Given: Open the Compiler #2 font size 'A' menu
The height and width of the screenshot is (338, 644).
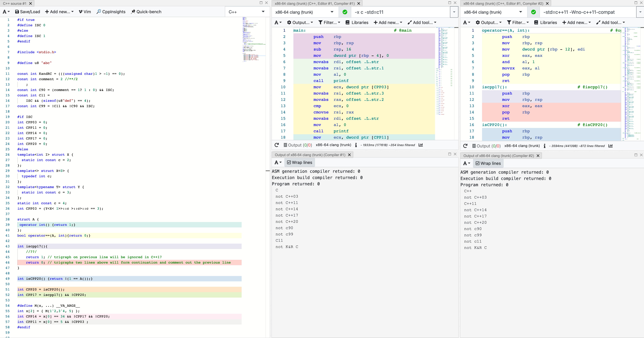Looking at the screenshot, I should [466, 23].
